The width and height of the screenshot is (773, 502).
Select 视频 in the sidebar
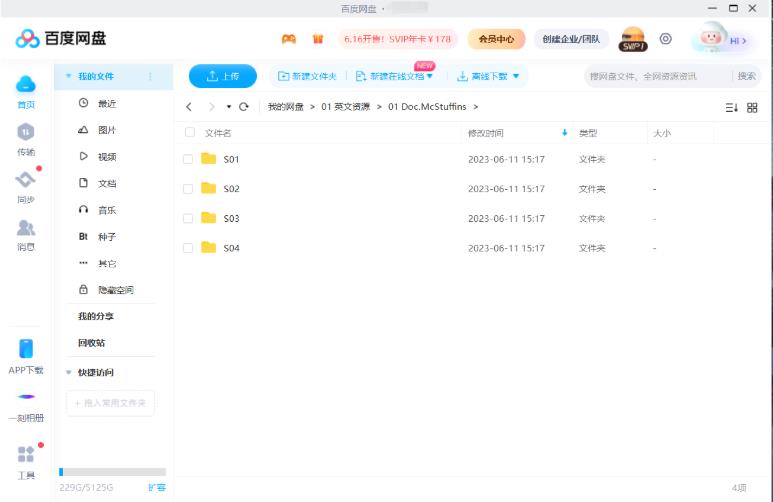pos(107,157)
